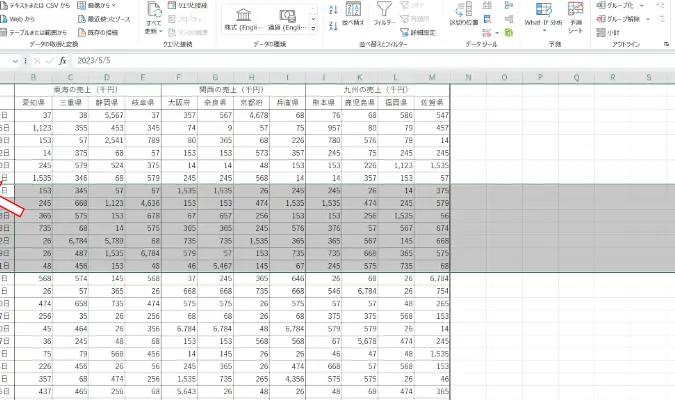Select the column N header
The image size is (675, 400).
point(467,78)
